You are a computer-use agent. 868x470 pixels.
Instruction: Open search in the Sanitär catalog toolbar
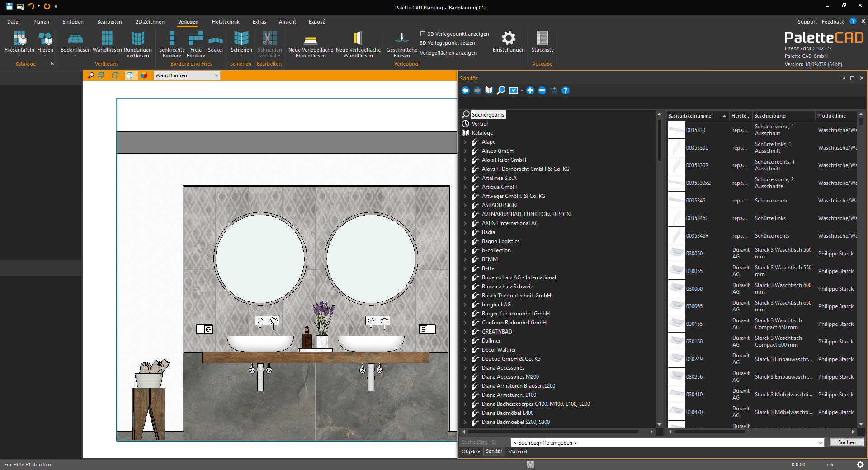pos(501,90)
